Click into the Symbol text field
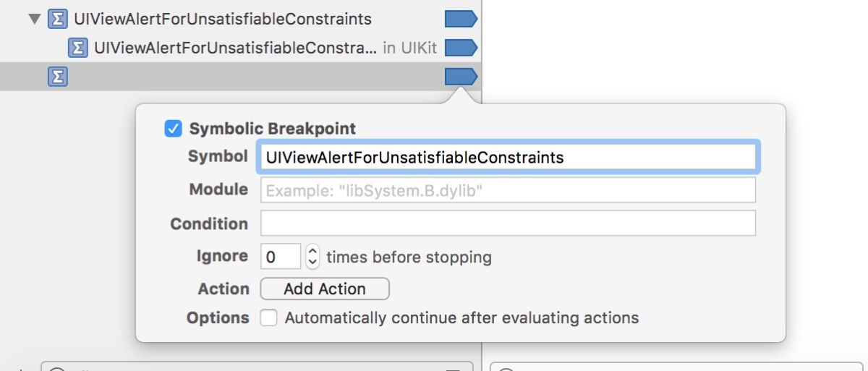This screenshot has width=868, height=371. pos(508,157)
